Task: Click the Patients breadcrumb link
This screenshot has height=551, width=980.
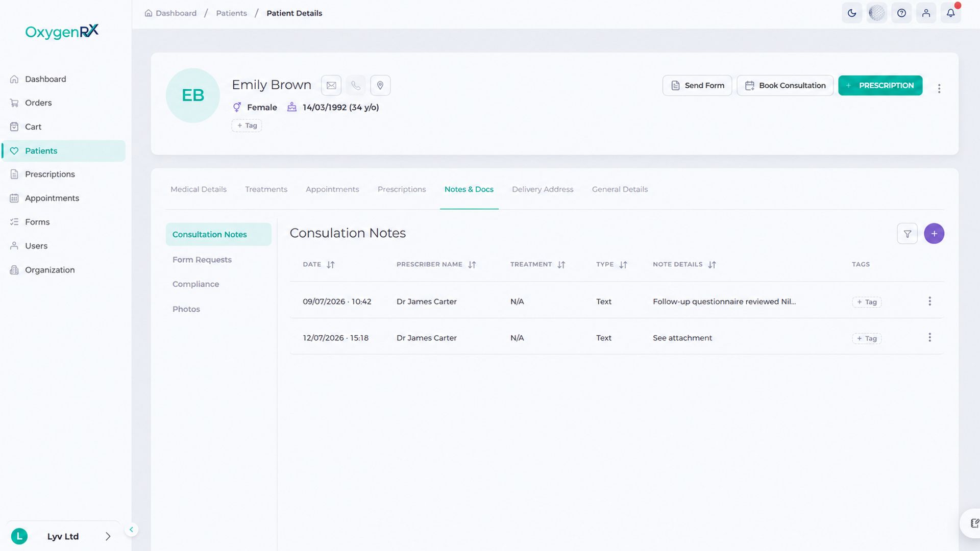Action: pos(231,13)
